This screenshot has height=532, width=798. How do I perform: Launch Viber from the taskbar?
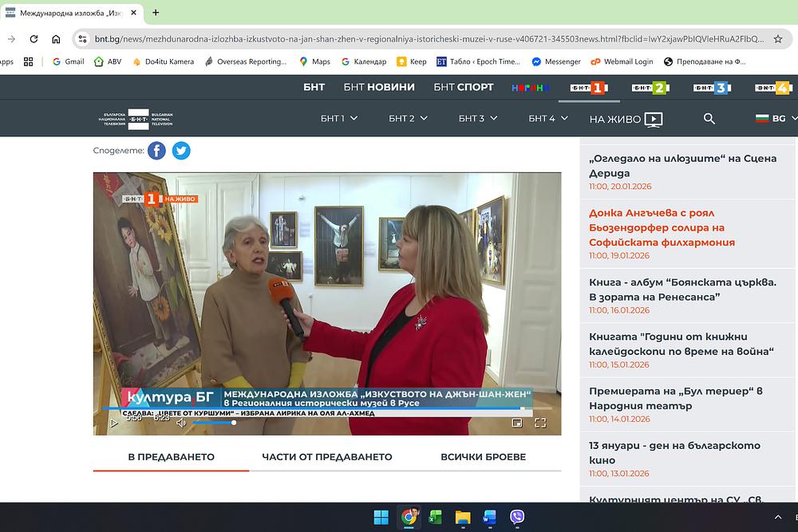point(516,517)
